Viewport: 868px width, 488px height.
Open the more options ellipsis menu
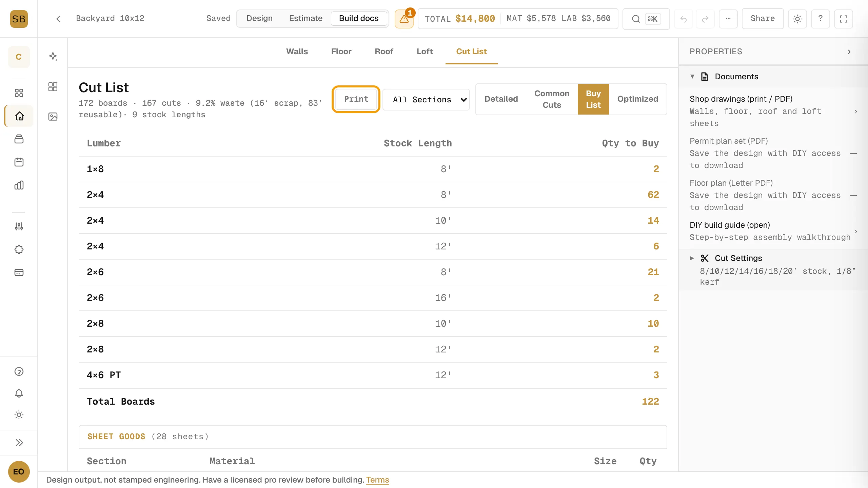coord(728,19)
